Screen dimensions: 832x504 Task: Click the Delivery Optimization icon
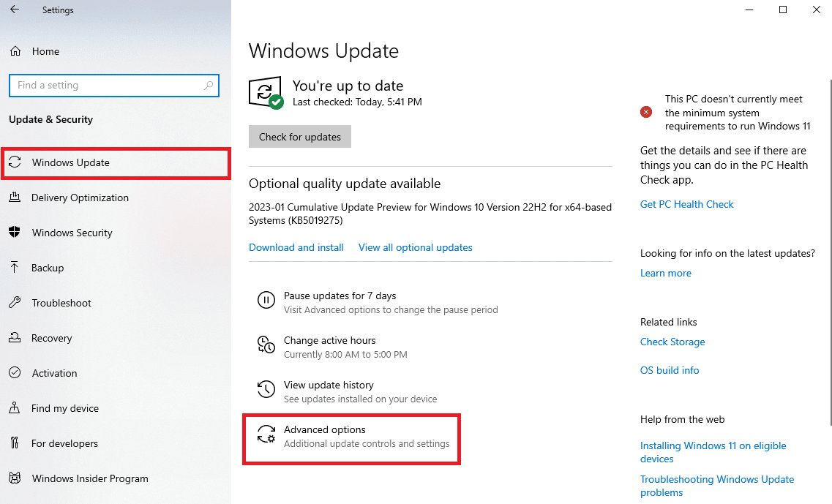[x=15, y=198]
